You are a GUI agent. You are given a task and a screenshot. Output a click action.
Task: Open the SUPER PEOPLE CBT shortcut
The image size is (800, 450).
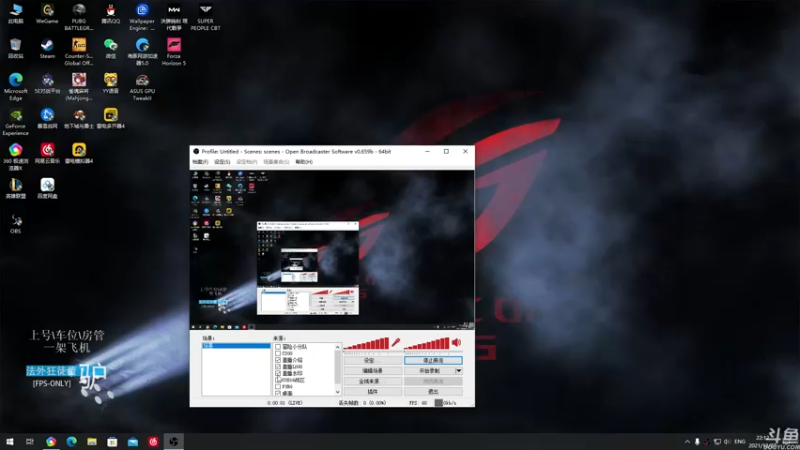point(205,17)
